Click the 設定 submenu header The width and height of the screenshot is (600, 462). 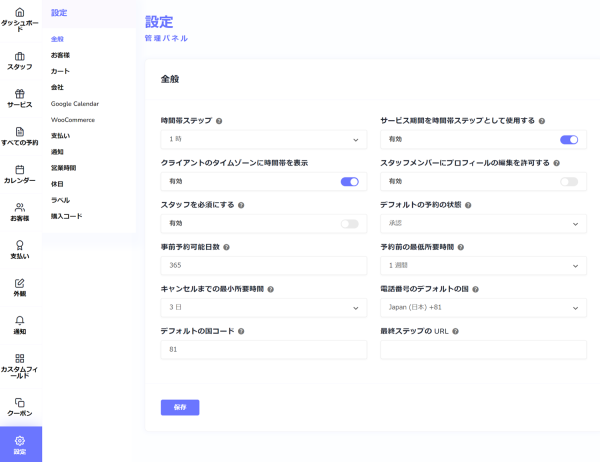click(59, 13)
